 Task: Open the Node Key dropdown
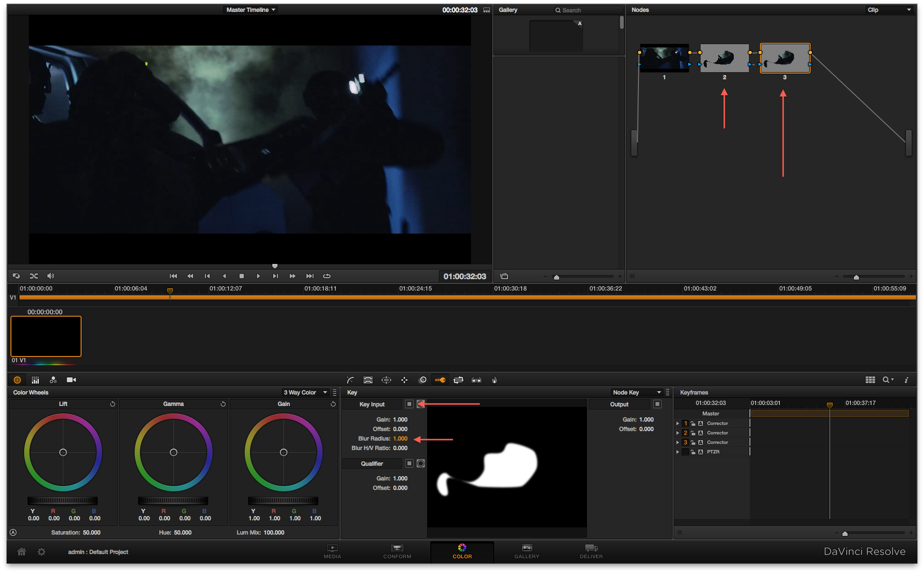(x=637, y=393)
